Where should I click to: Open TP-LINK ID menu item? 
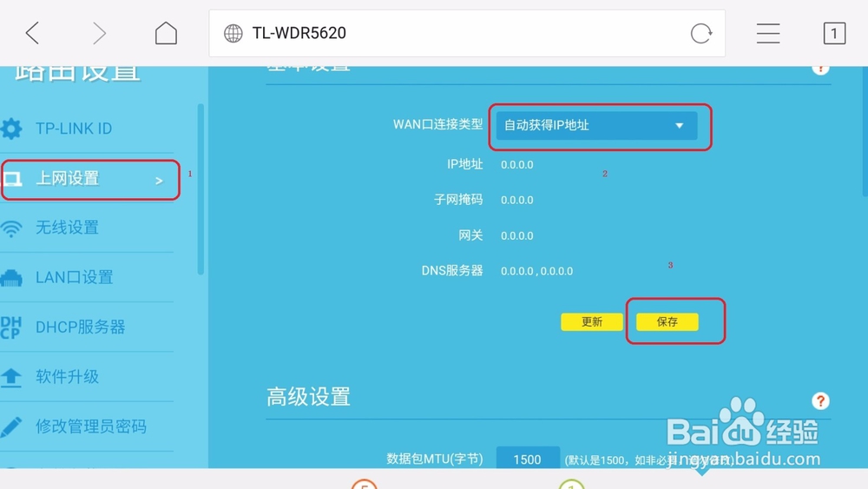click(87, 129)
